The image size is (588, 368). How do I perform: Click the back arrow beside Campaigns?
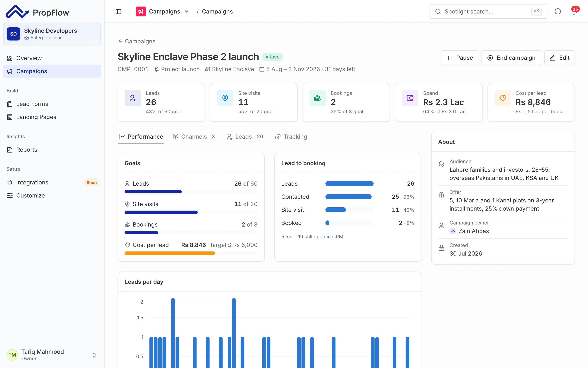(x=120, y=41)
